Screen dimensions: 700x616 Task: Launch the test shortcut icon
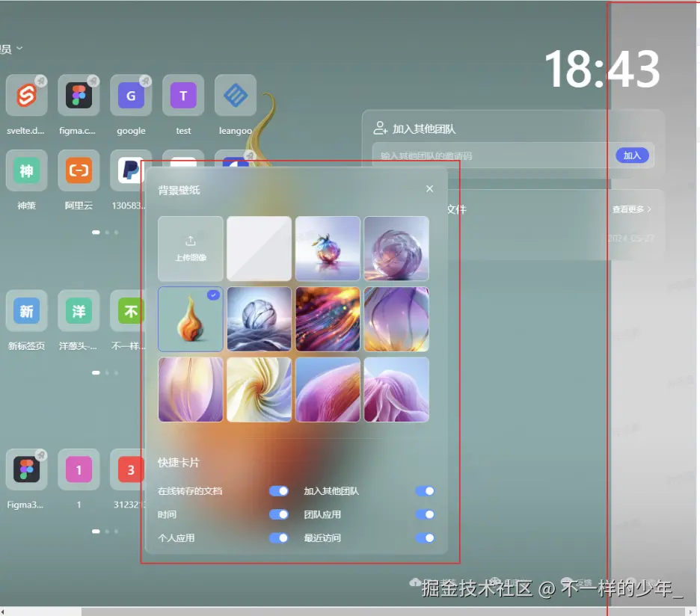click(183, 95)
